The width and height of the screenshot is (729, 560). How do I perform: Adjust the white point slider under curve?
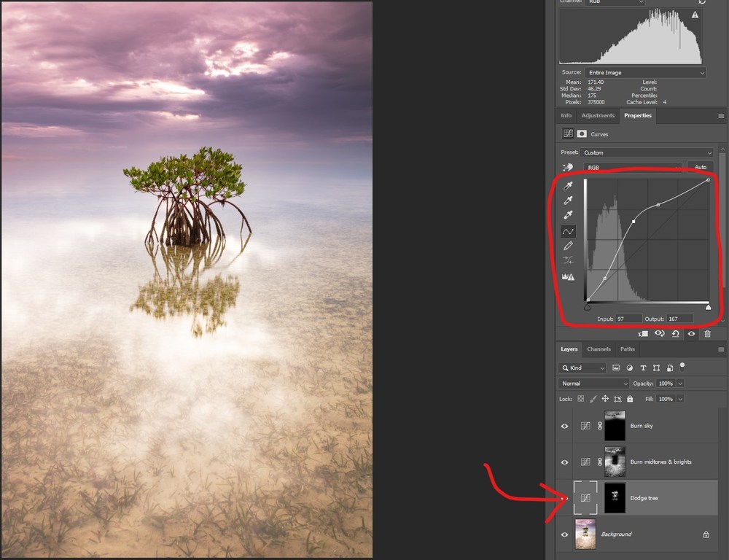click(x=708, y=307)
